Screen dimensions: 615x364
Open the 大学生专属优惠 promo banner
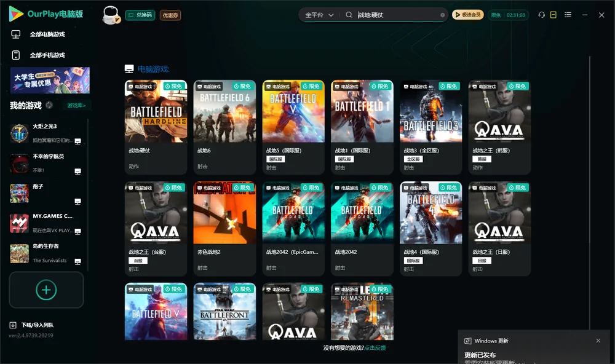pos(50,81)
